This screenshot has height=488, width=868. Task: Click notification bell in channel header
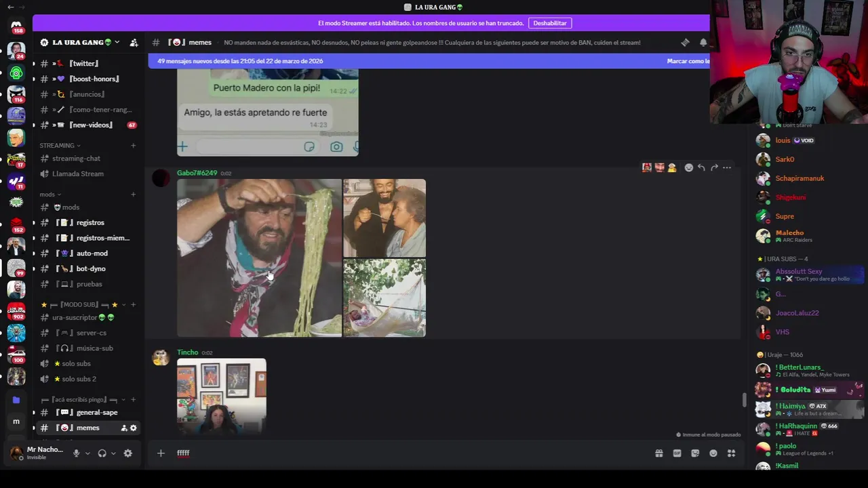703,42
